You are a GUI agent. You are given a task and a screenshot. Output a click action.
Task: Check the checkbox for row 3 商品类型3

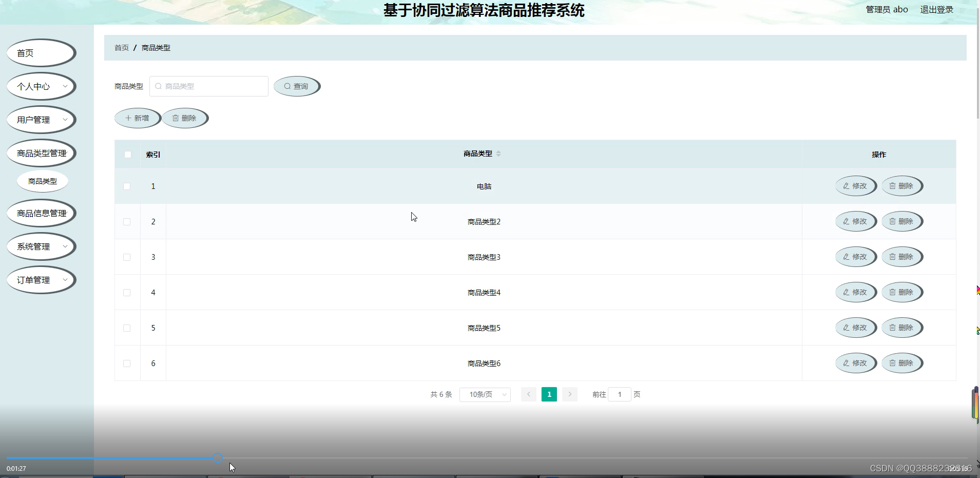(127, 257)
